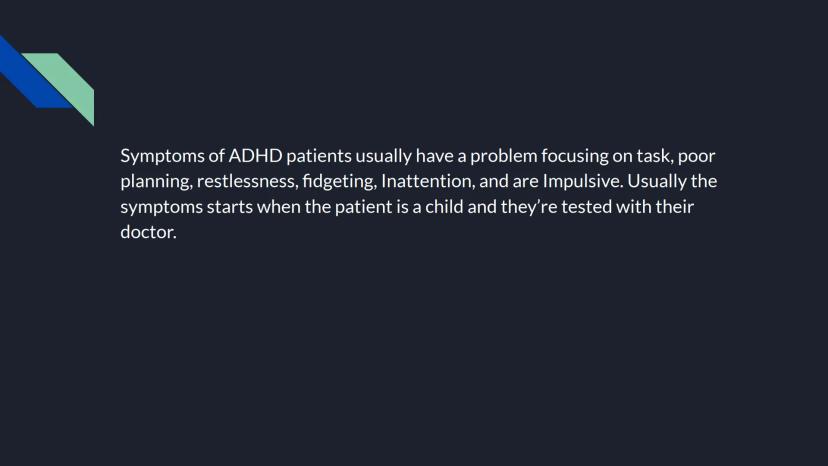Click the word "poor" ending the first line

pyautogui.click(x=697, y=156)
